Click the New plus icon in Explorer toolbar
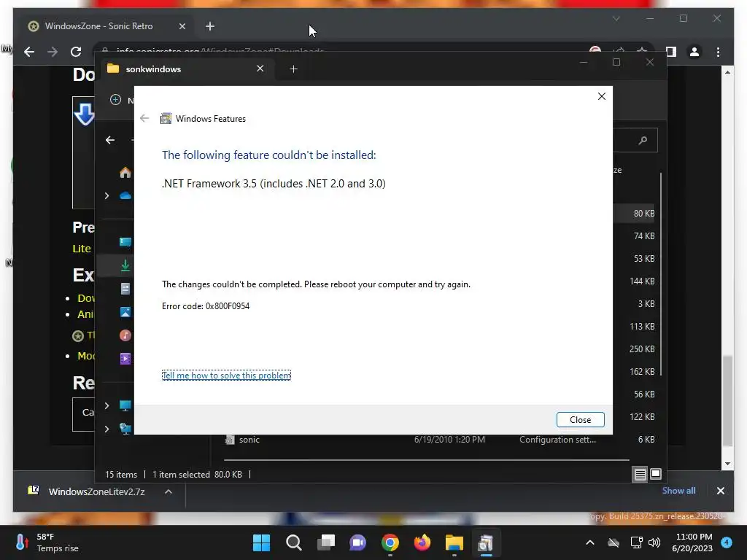This screenshot has height=560, width=747. click(x=115, y=99)
